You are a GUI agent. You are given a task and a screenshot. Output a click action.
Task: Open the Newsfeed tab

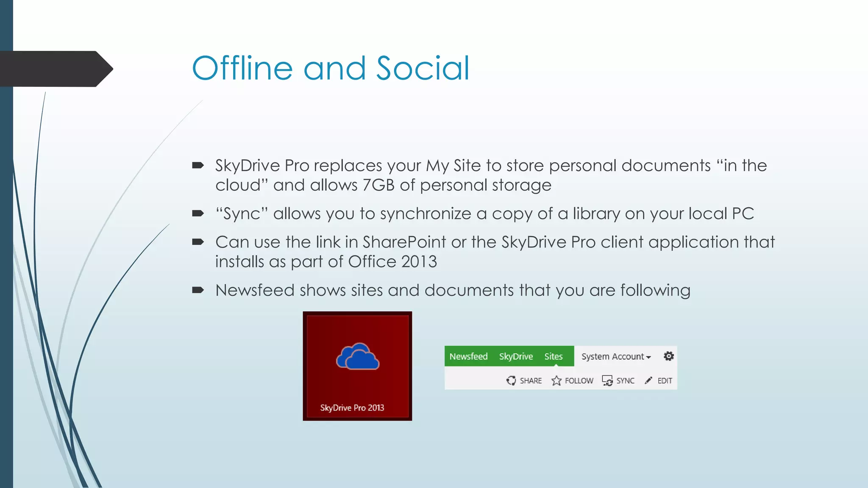[468, 356]
